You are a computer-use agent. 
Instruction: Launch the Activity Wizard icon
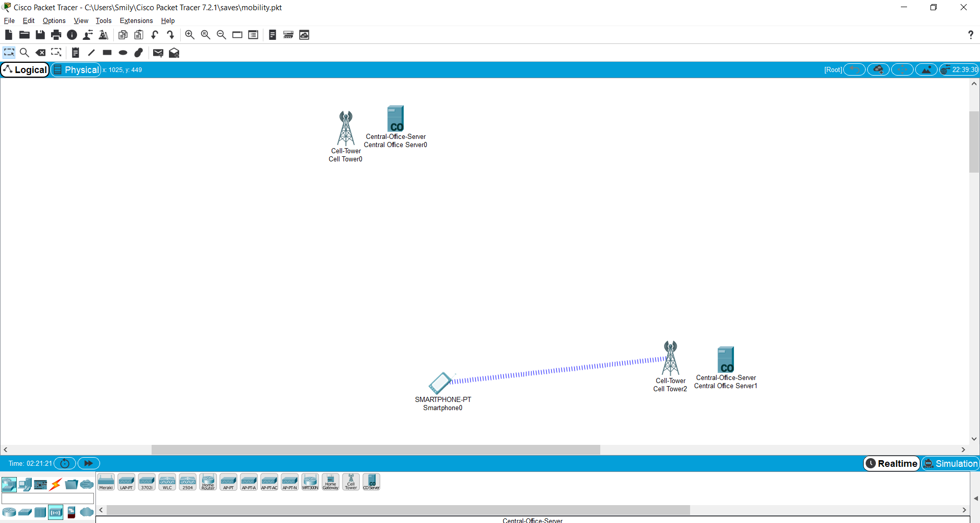(x=104, y=35)
